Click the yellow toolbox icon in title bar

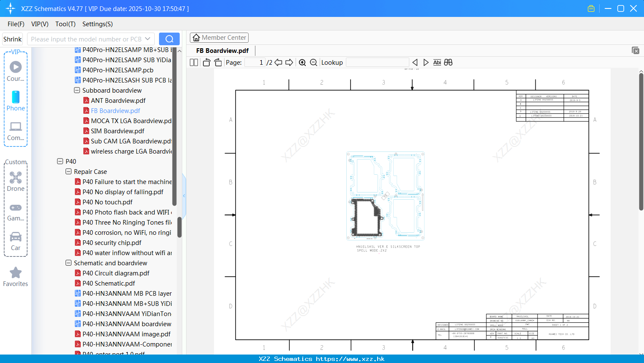pos(591,8)
